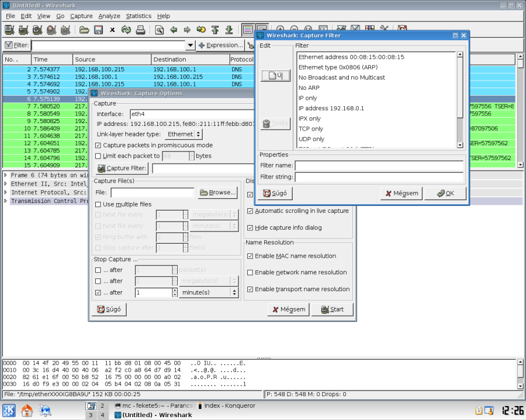
Task: Open display filter history dropdown arrow
Action: (x=190, y=45)
